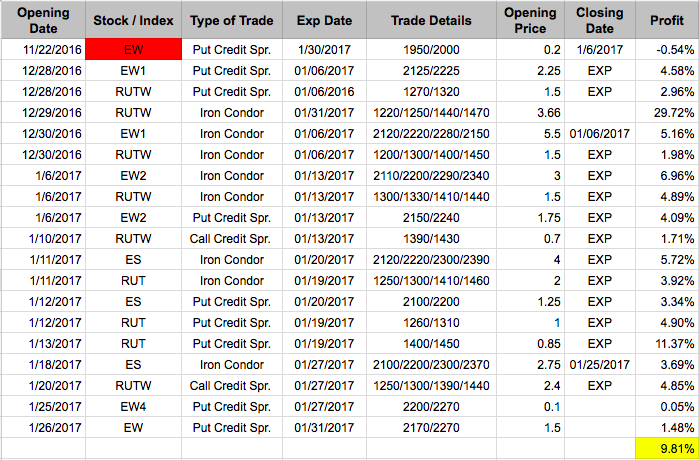The image size is (699, 460).
Task: Click the 1220/1250/1440/1470 trade details cell
Action: 432,112
